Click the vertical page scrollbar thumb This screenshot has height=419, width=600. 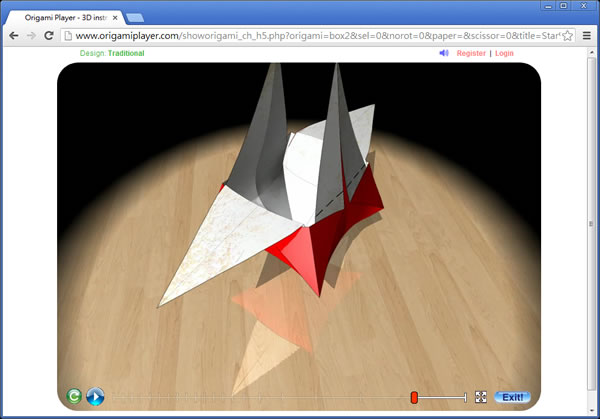(592, 224)
